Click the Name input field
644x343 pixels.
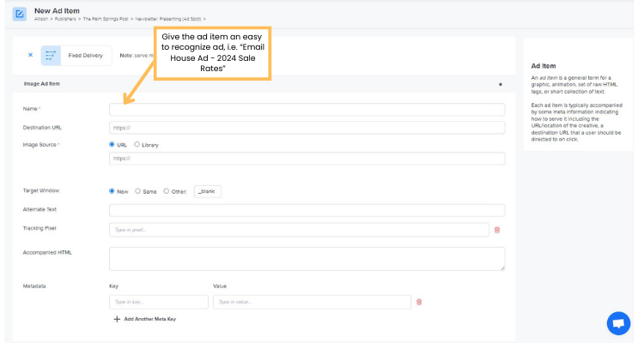tap(307, 110)
